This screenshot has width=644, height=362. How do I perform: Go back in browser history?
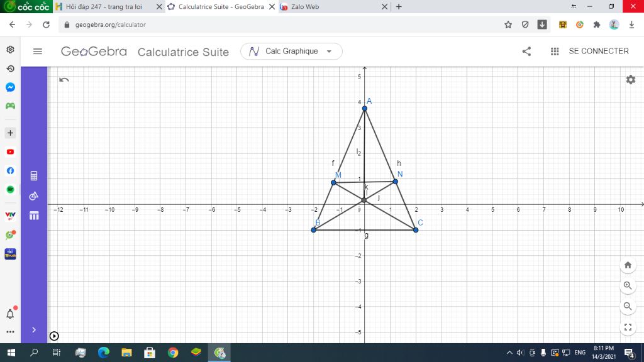tap(13, 25)
